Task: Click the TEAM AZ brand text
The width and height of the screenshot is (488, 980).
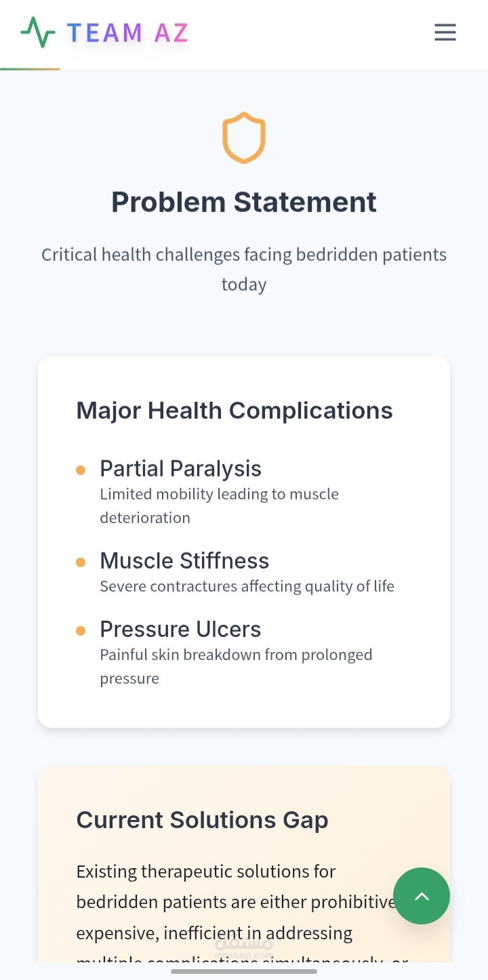Action: (x=127, y=33)
